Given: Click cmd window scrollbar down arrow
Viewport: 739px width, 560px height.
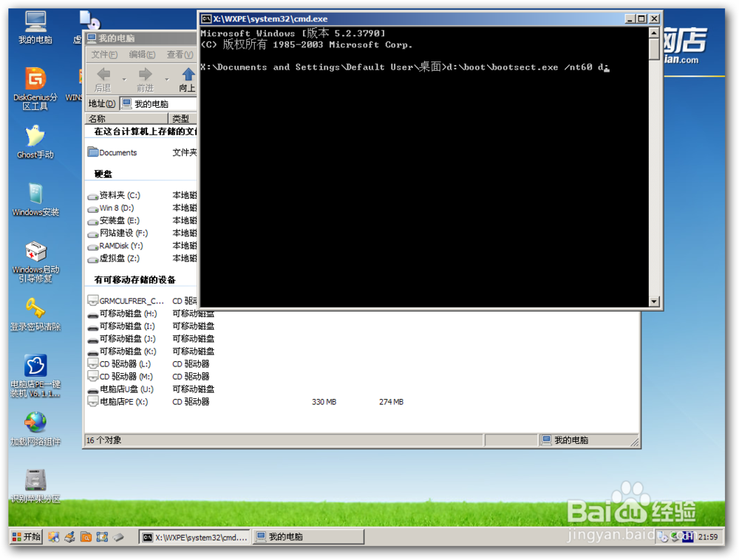Looking at the screenshot, I should coord(654,301).
